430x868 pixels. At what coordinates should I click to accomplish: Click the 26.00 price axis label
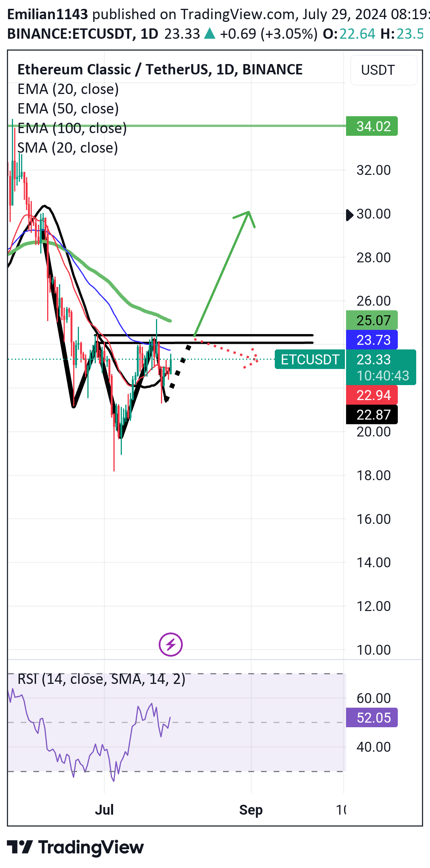pyautogui.click(x=374, y=301)
